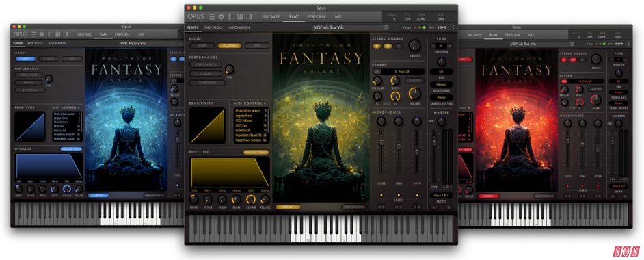Open Channel Routing Stereo dropdown in center window
Image resolution: width=644 pixels, height=260 pixels.
tap(442, 98)
